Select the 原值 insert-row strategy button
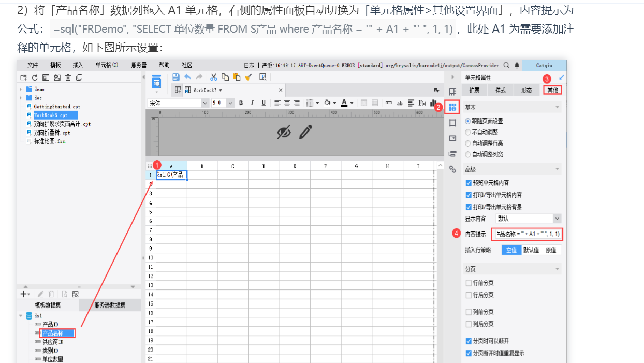The height and width of the screenshot is (363, 644). [551, 250]
